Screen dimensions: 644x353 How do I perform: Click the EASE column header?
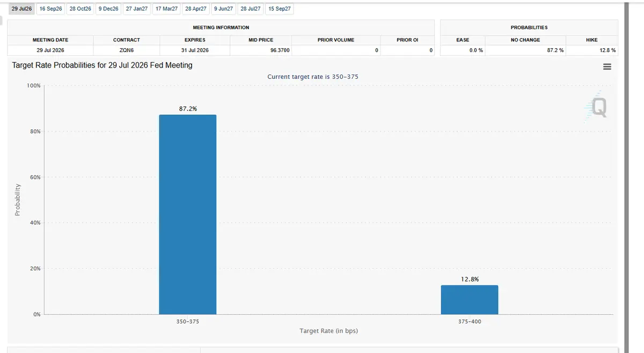click(x=463, y=40)
